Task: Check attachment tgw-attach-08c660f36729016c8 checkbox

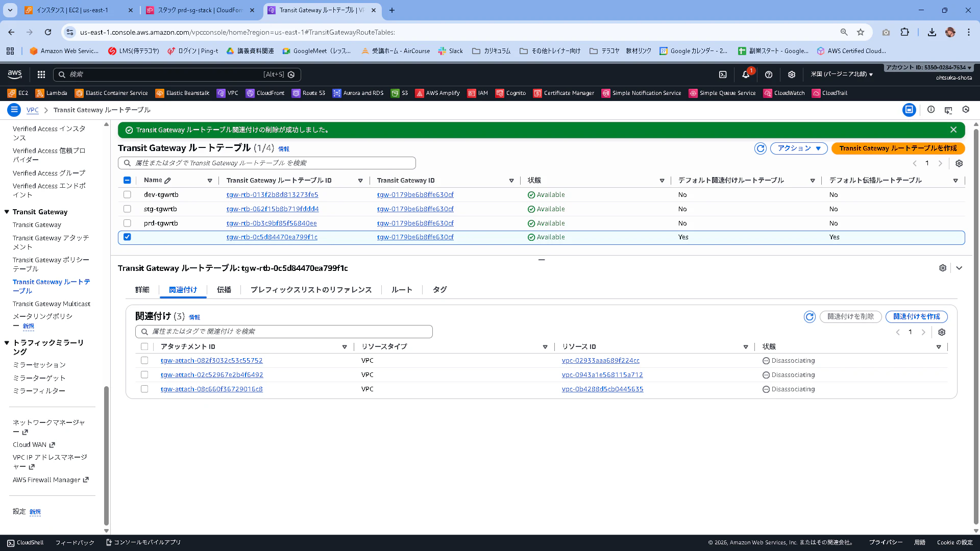Action: coord(144,389)
